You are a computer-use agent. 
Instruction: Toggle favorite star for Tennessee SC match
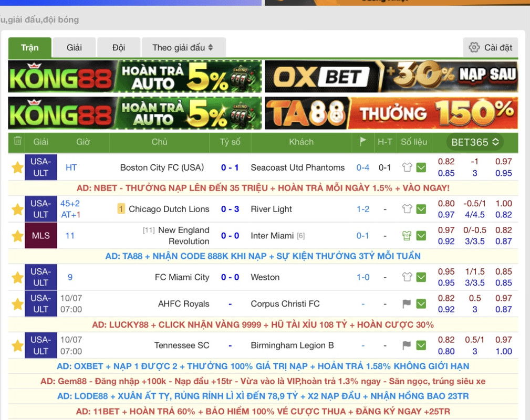pos(17,345)
